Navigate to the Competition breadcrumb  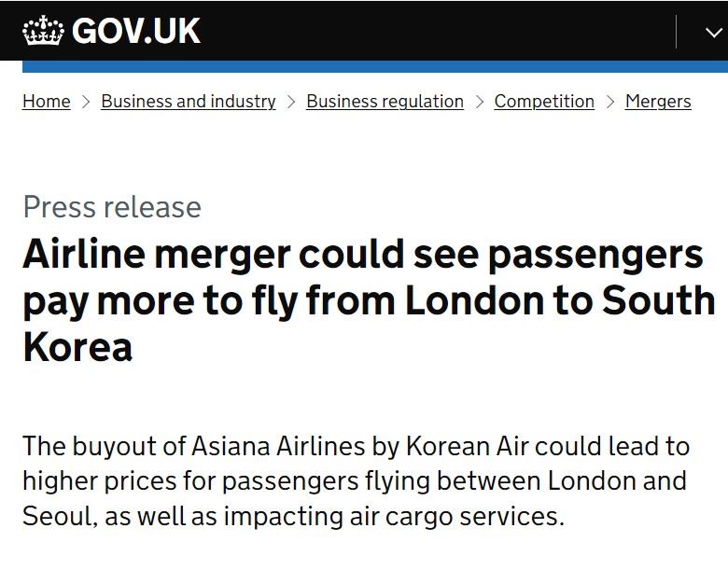coord(544,101)
